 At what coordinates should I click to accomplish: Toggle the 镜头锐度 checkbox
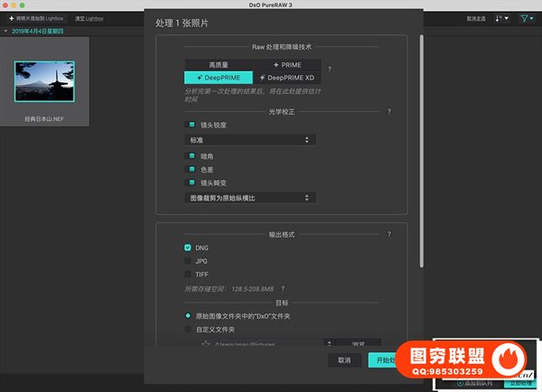click(x=190, y=125)
